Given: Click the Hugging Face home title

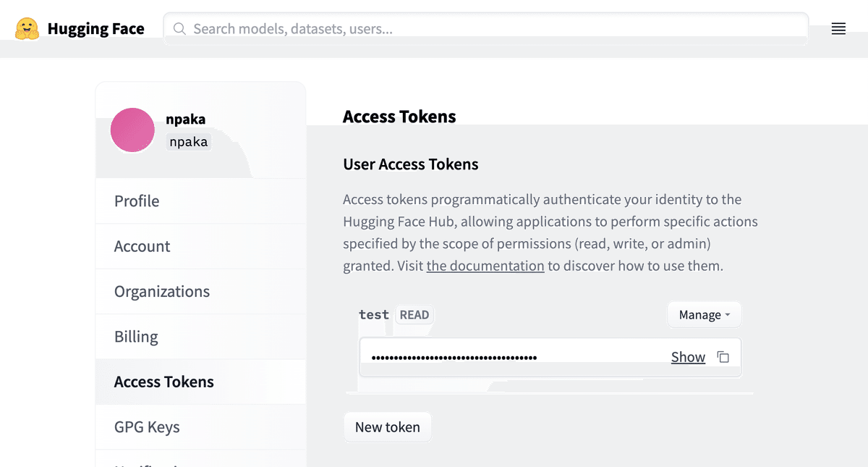Looking at the screenshot, I should (96, 29).
